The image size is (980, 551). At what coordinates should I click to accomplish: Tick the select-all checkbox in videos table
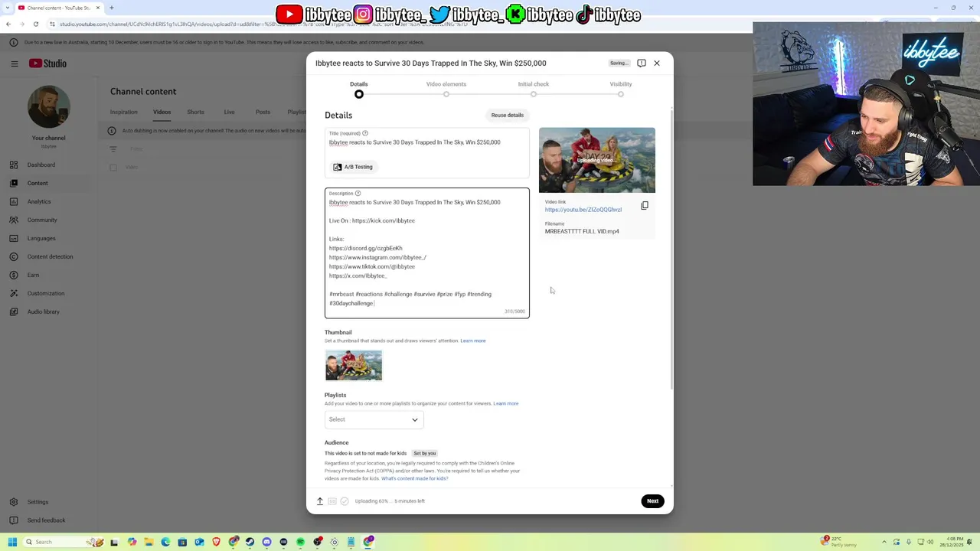pyautogui.click(x=113, y=167)
